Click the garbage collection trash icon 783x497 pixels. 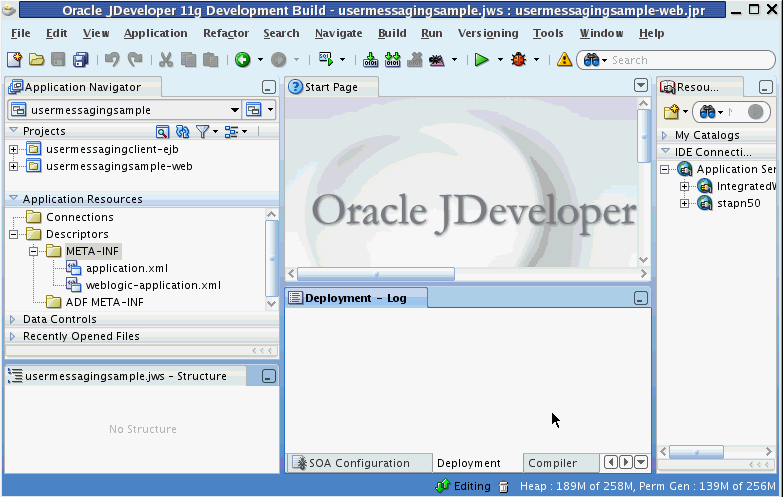coord(504,487)
